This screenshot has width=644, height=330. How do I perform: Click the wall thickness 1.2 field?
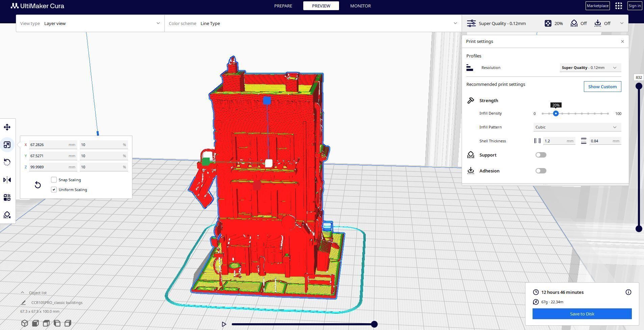point(559,141)
